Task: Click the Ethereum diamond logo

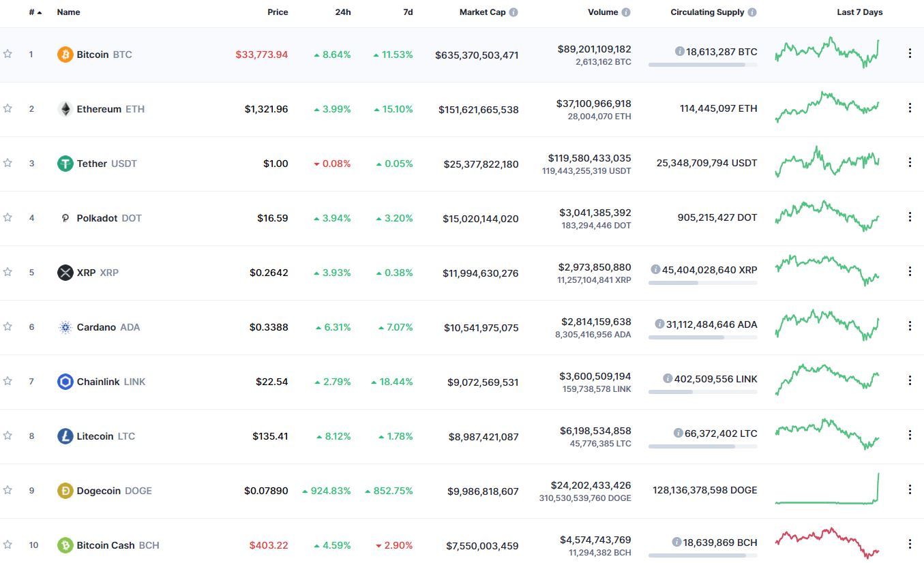Action: tap(65, 109)
